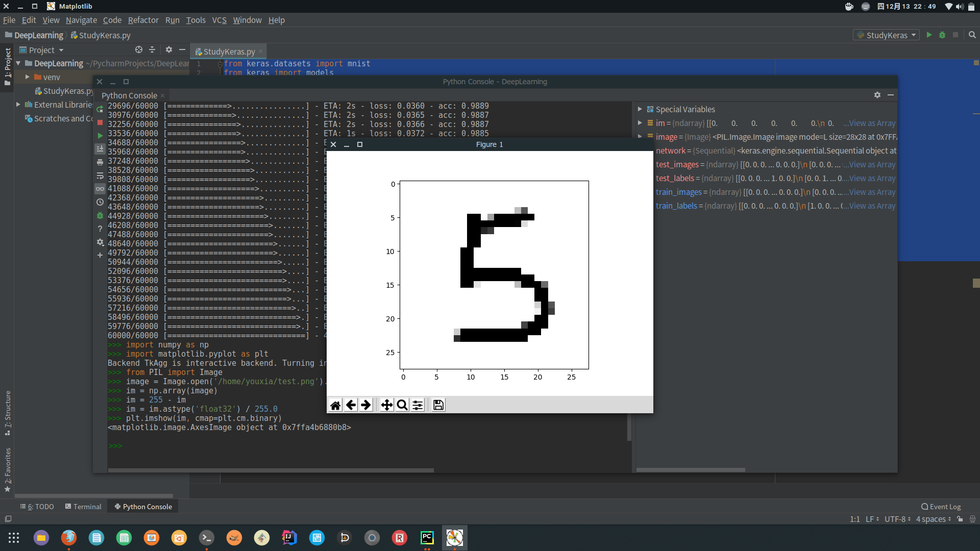Add a new Python console
The height and width of the screenshot is (551, 980).
100,255
